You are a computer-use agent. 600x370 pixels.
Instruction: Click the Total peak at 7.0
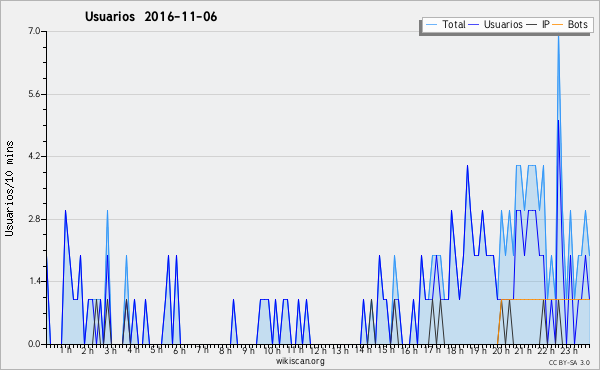click(x=558, y=36)
